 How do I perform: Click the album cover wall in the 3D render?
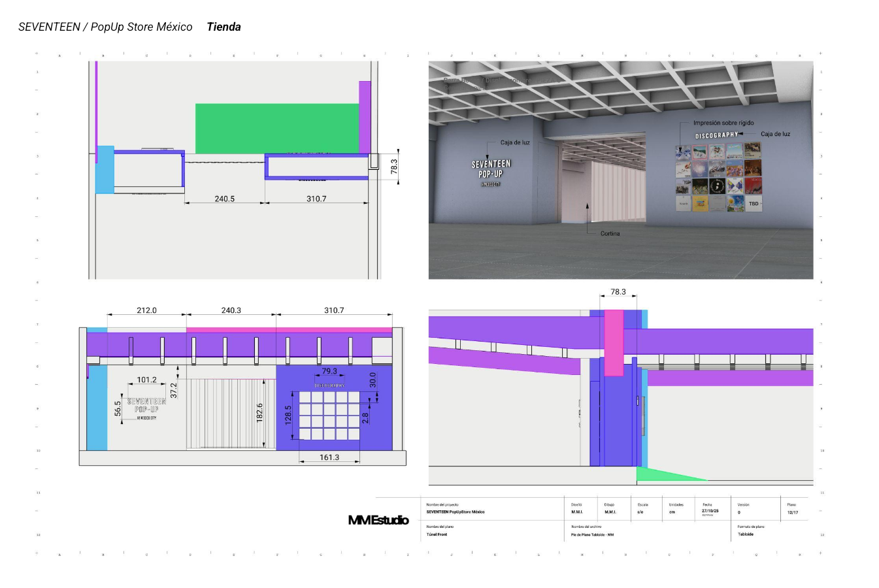[x=718, y=177]
